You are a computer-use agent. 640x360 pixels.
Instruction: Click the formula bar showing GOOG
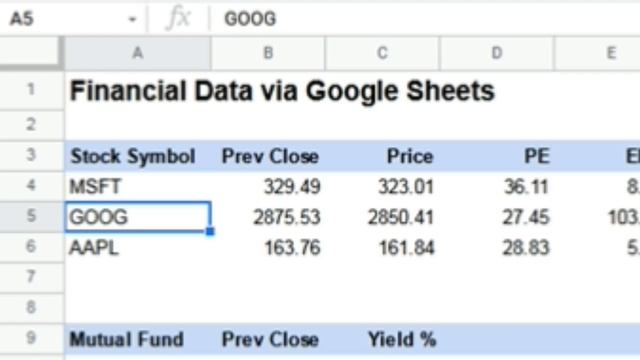point(424,19)
